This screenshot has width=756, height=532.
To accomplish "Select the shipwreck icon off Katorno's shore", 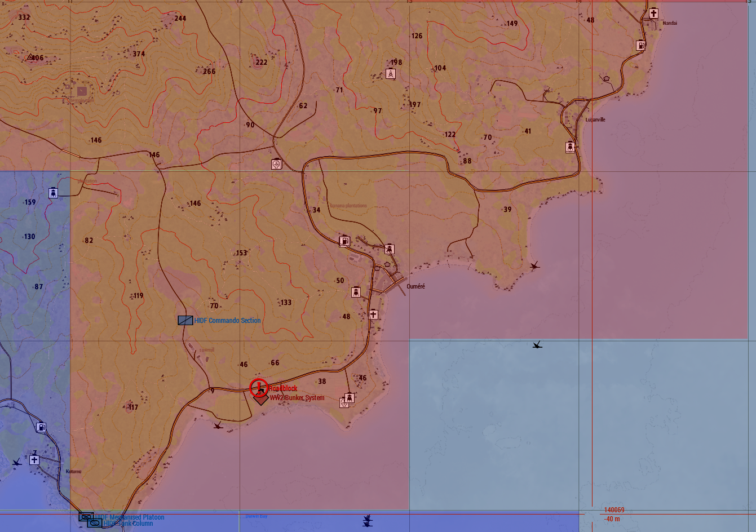I will (x=17, y=462).
